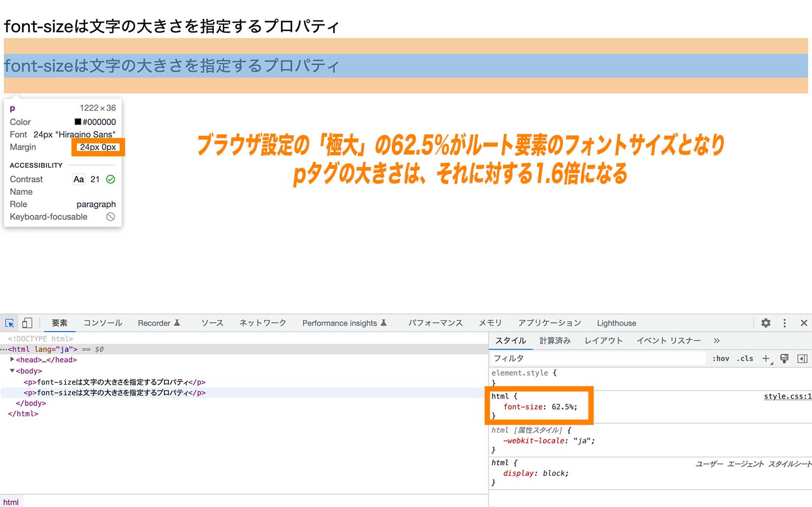Click the green contrast check icon
This screenshot has height=507, width=812.
pos(110,179)
